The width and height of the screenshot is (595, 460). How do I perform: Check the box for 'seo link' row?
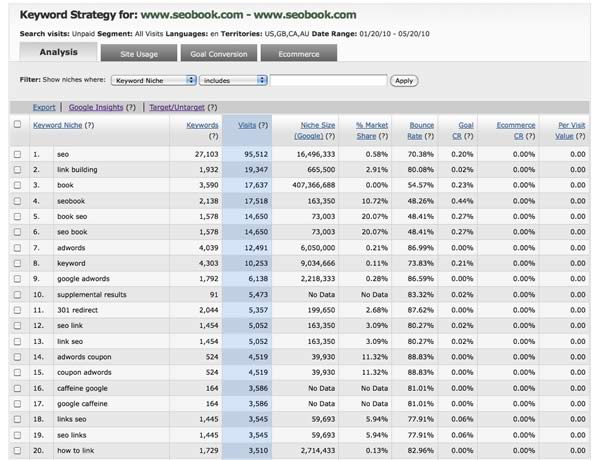[17, 326]
